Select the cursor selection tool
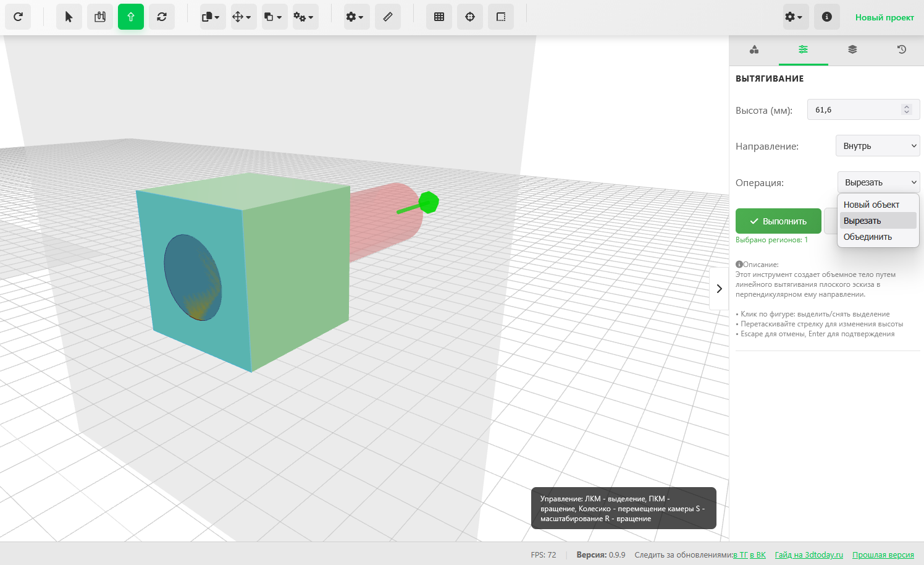The width and height of the screenshot is (924, 565). click(x=69, y=17)
